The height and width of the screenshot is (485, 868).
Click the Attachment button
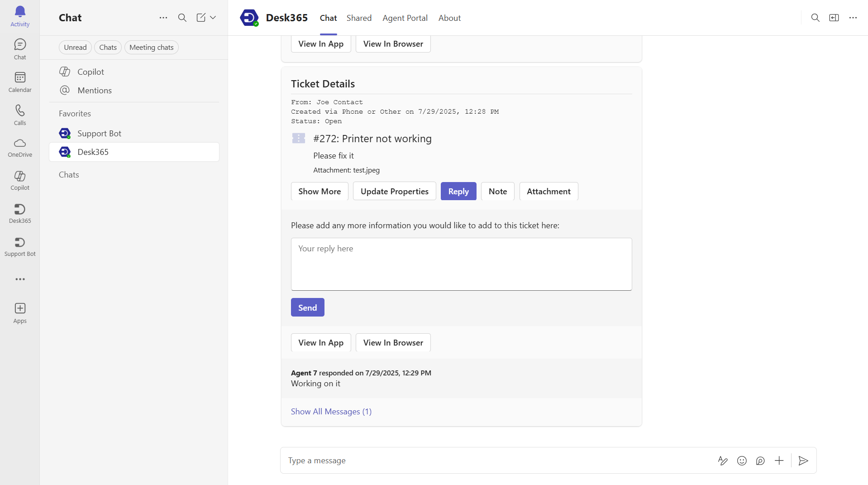tap(548, 191)
